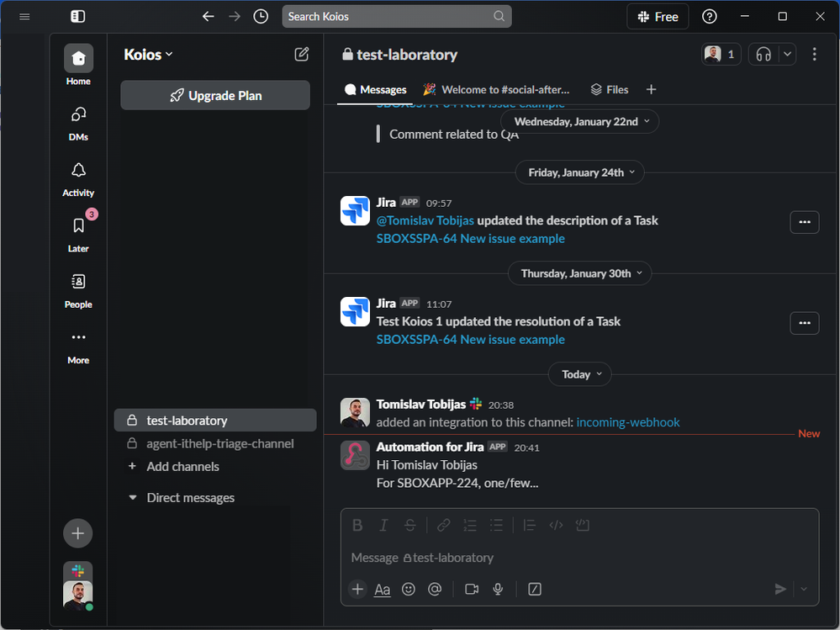Open Friday, January 24th date dropdown
The image size is (840, 630).
tap(579, 172)
